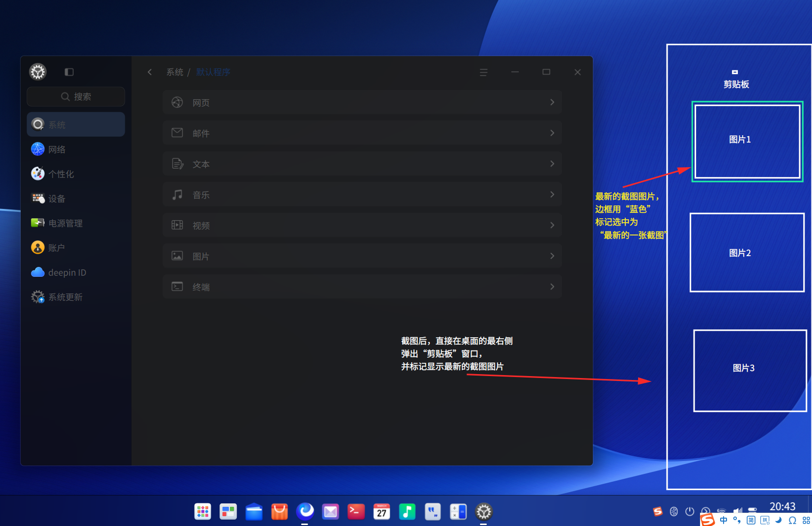
Task: Open 个性化 settings in the sidebar
Action: click(x=76, y=174)
